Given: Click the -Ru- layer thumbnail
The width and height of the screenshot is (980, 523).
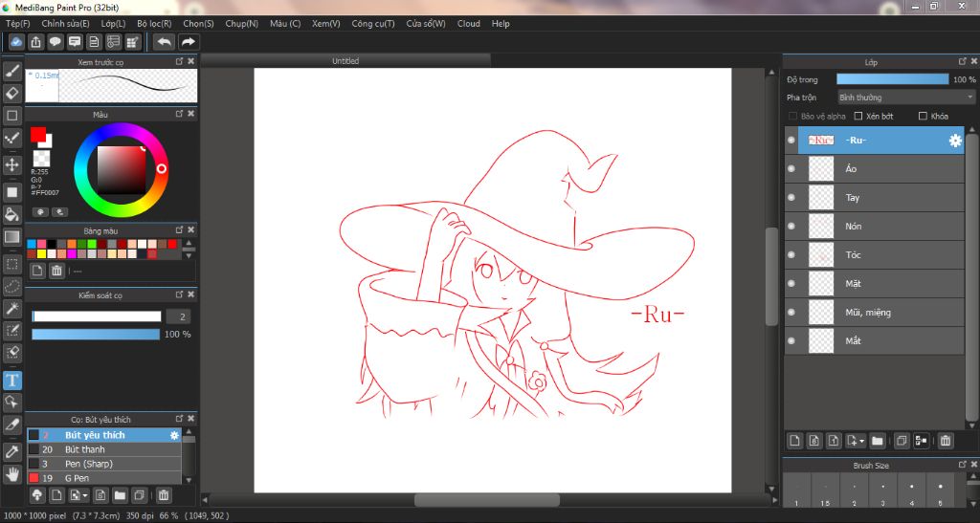Looking at the screenshot, I should point(820,141).
